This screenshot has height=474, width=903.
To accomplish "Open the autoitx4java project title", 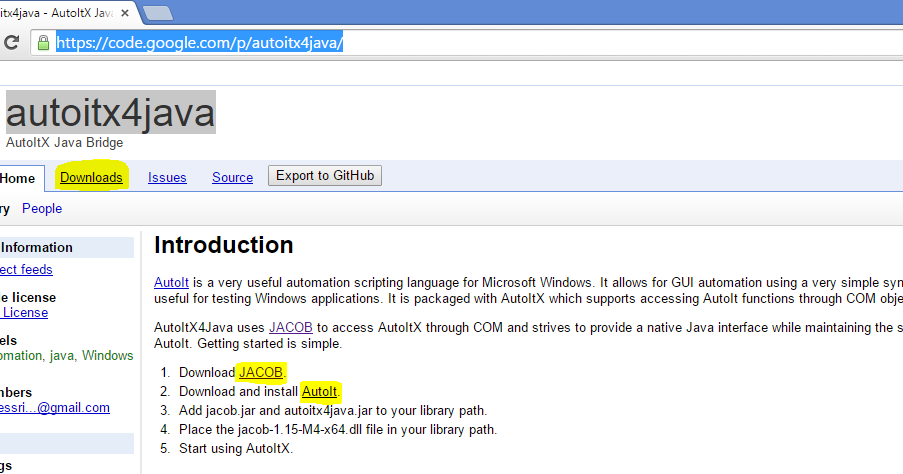I will [x=111, y=112].
